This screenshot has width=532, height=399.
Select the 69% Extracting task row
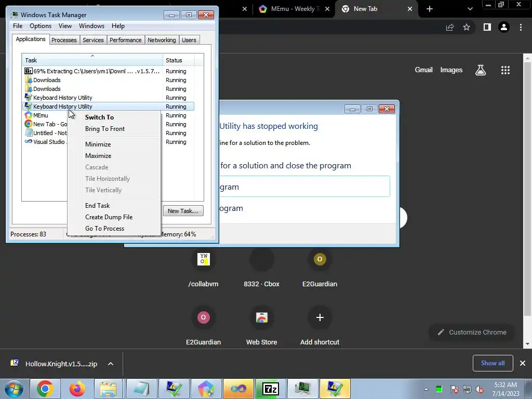(x=108, y=71)
